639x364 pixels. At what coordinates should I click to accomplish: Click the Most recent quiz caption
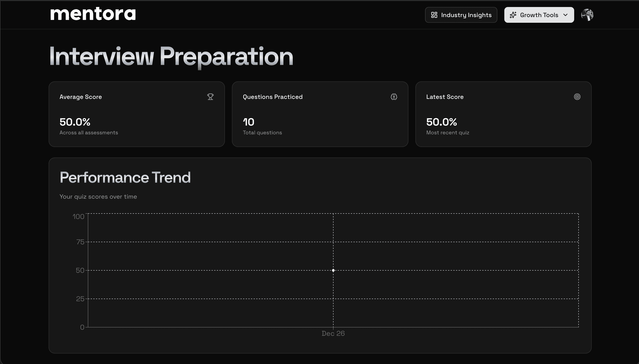[x=448, y=133]
